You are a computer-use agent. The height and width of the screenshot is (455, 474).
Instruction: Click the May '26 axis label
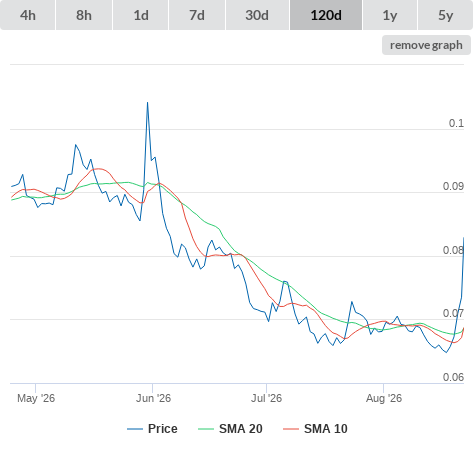click(36, 398)
